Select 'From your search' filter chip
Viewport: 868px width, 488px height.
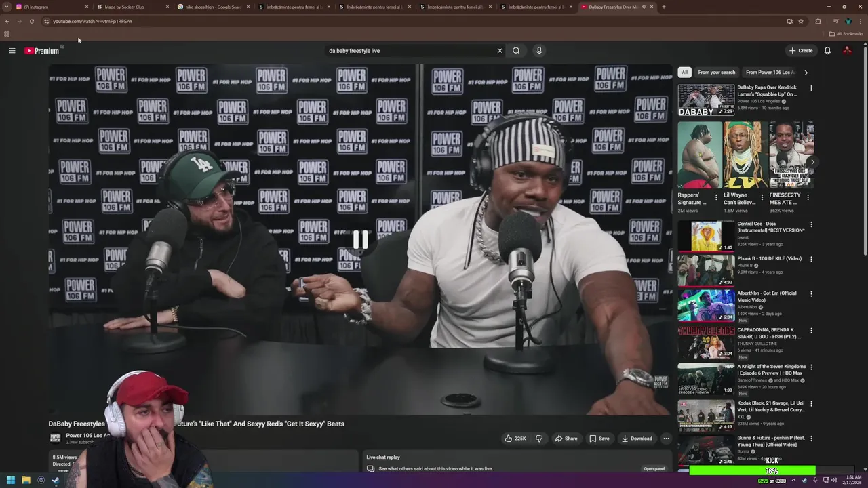pyautogui.click(x=716, y=73)
